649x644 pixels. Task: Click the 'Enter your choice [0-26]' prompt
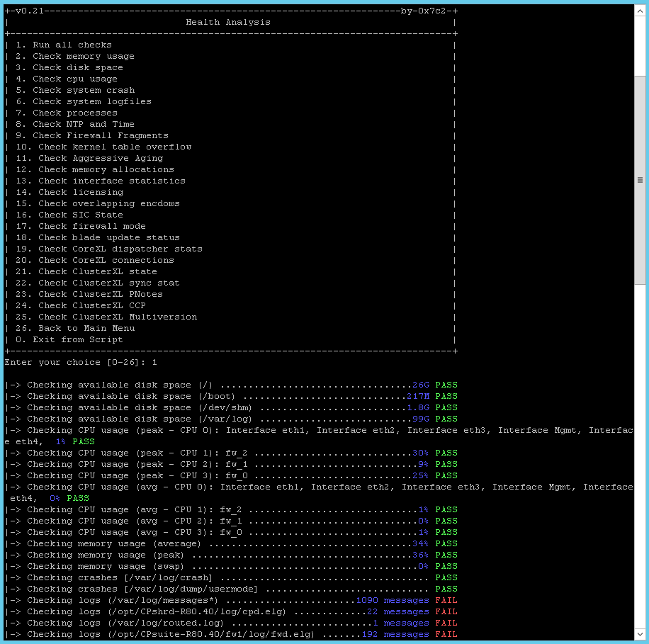pyautogui.click(x=75, y=362)
